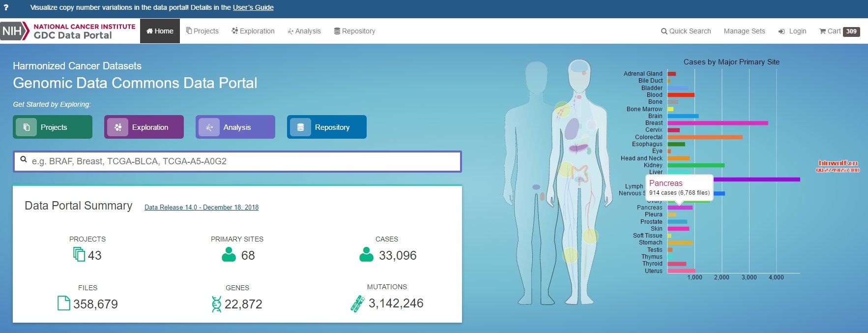Image resolution: width=868 pixels, height=333 pixels.
Task: Open the Projects menu item in navbar
Action: [x=203, y=31]
